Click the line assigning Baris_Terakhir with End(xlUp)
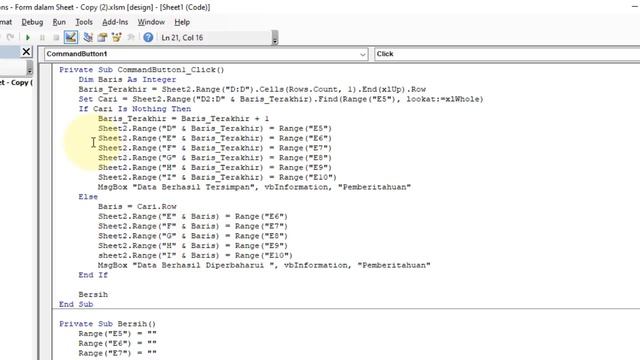Viewport: 640px width, 360px height. click(252, 89)
